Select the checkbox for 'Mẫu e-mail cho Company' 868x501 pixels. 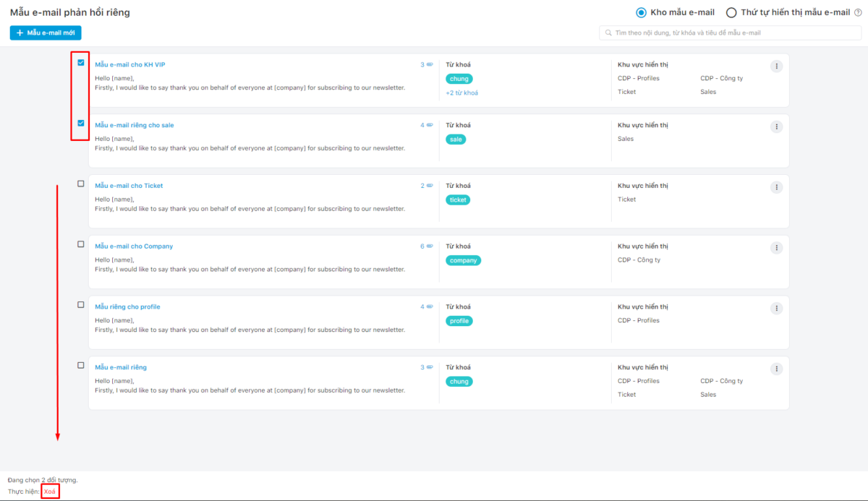pos(80,244)
